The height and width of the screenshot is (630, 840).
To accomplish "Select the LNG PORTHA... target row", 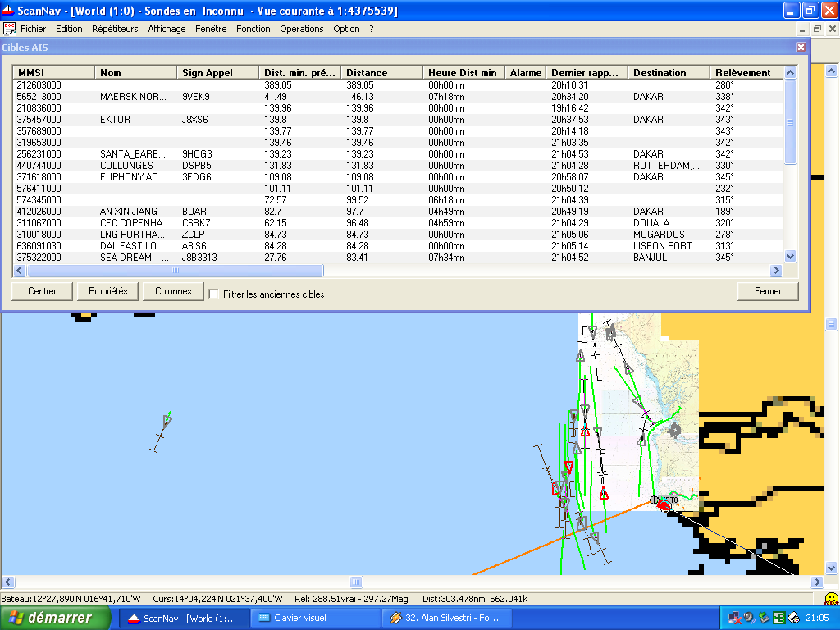I will [398, 235].
